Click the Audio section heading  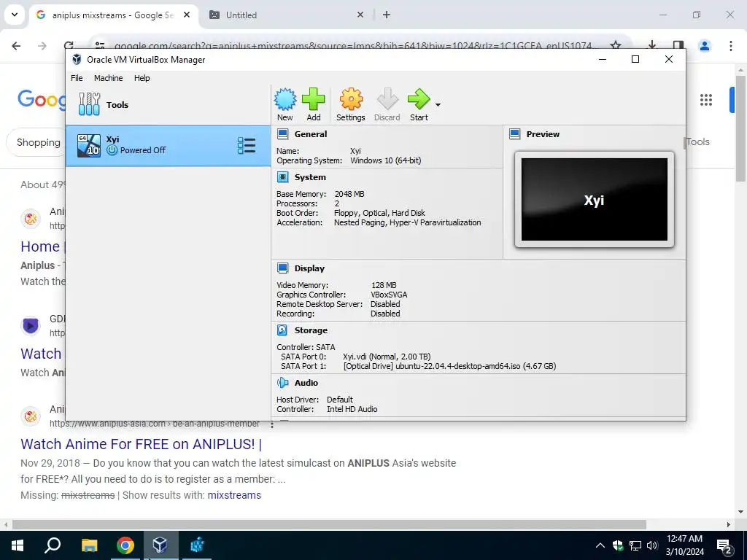(306, 383)
